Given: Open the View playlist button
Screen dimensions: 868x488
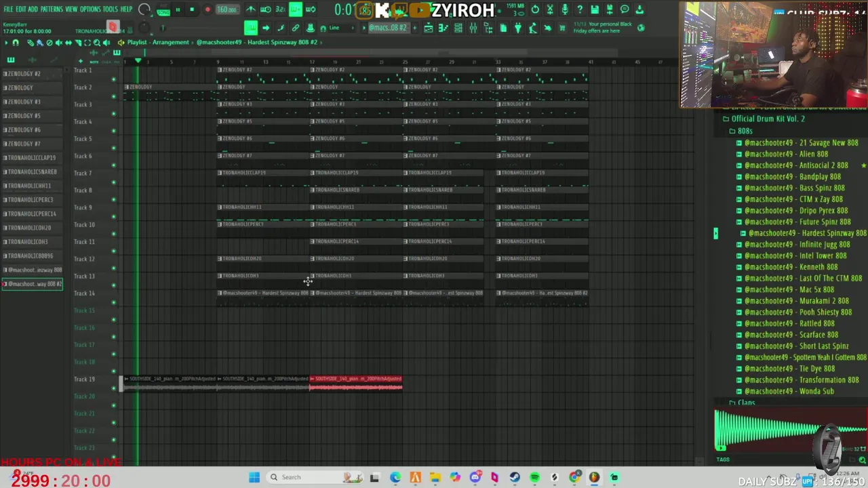Looking at the screenshot, I should tap(429, 28).
